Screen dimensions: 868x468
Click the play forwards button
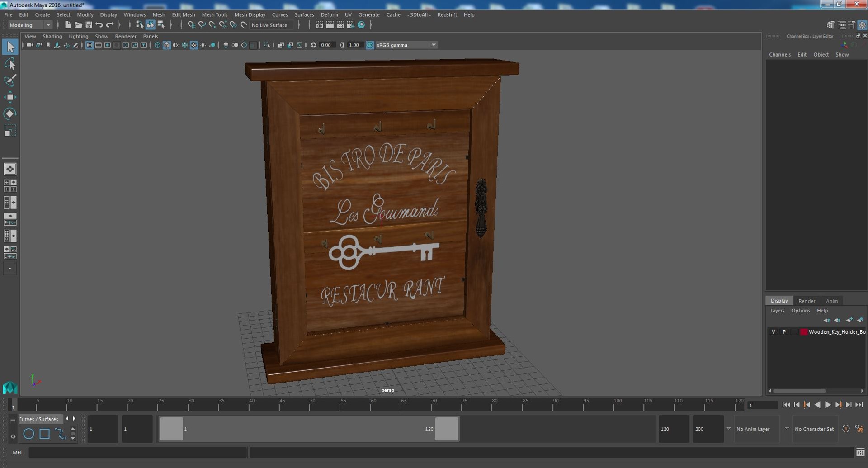point(828,405)
